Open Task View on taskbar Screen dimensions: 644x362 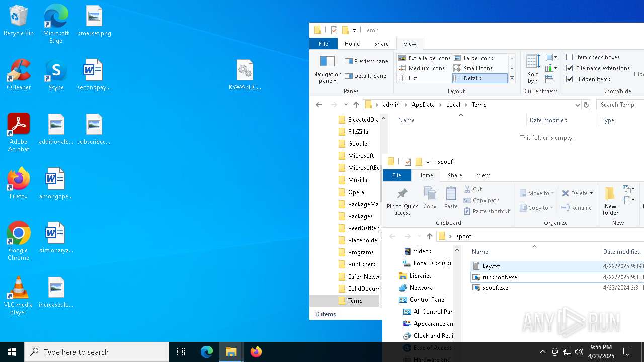click(x=181, y=352)
